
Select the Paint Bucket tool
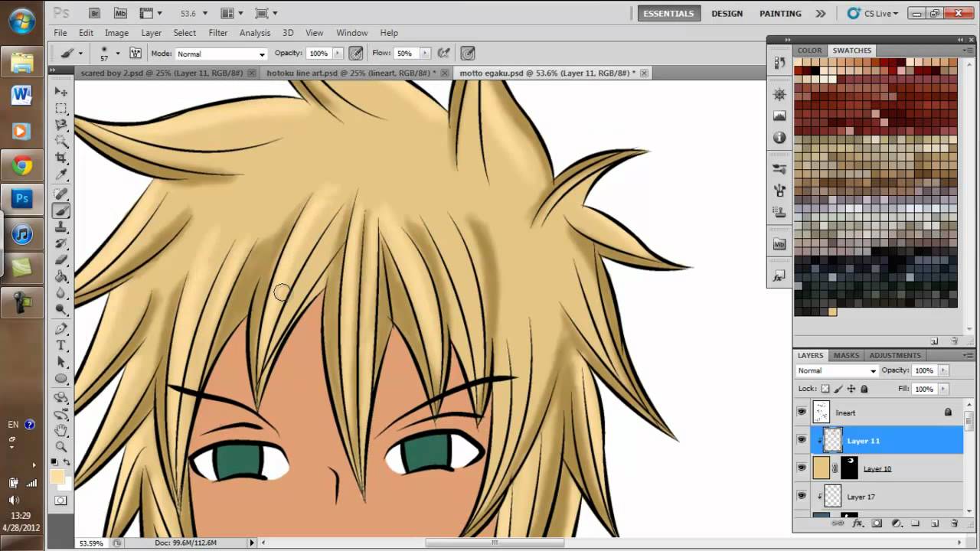tap(61, 277)
